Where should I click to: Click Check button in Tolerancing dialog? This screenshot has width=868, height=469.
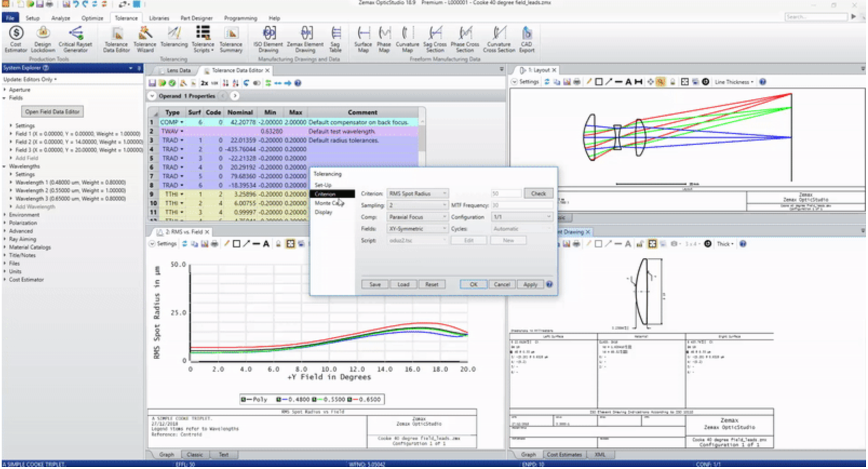coord(539,193)
